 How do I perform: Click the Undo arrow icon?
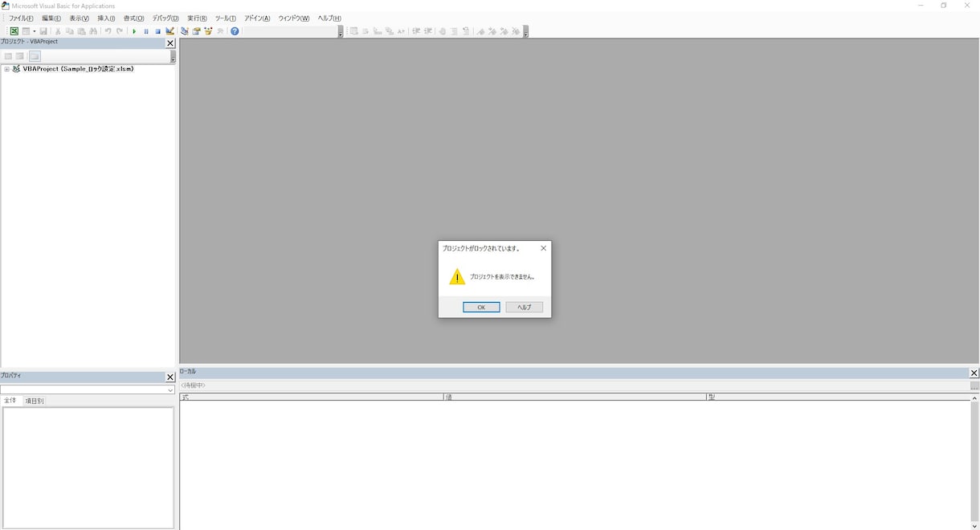pos(108,31)
